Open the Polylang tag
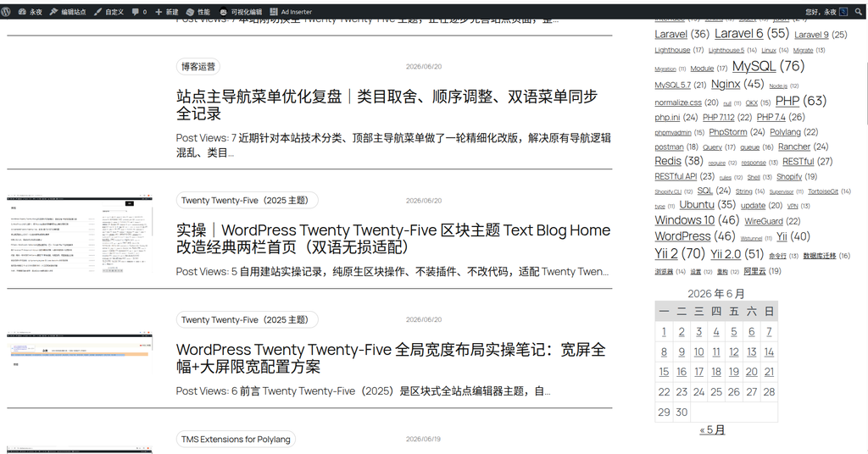The height and width of the screenshot is (454, 868). [x=785, y=132]
